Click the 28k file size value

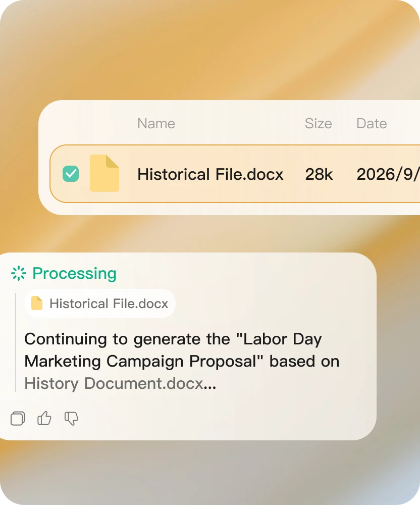tap(319, 174)
